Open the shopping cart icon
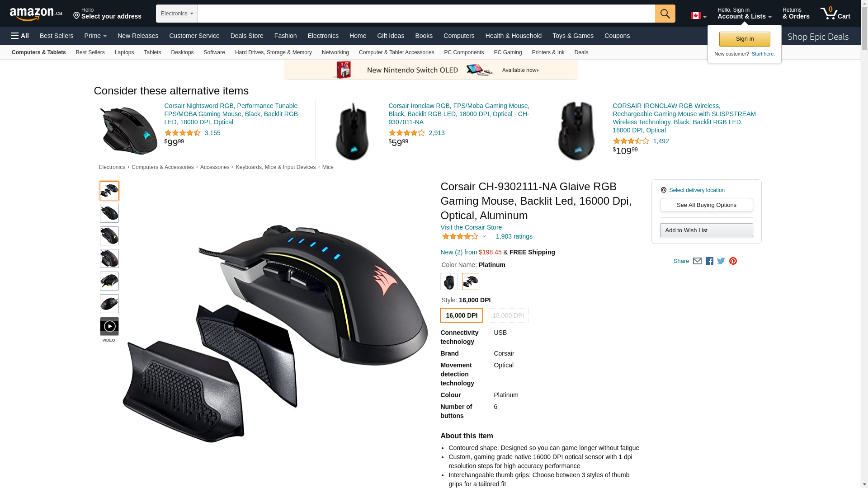868x488 pixels. pos(835,14)
